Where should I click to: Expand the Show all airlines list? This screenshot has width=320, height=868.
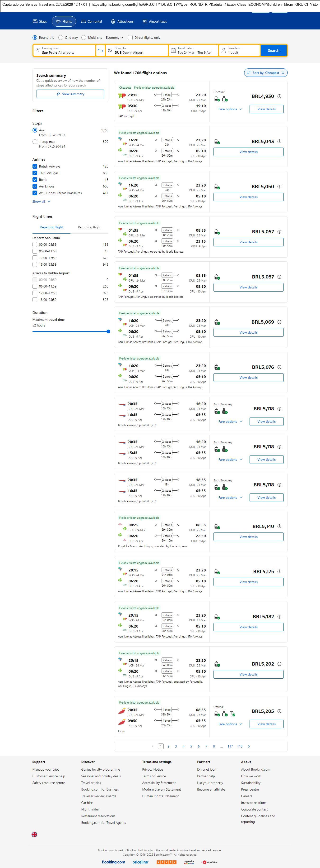point(41,201)
